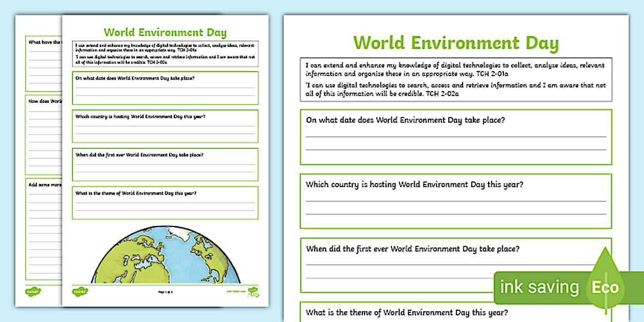The width and height of the screenshot is (644, 322).
Task: Click the quality badge in the front page footer
Action: [253, 292]
